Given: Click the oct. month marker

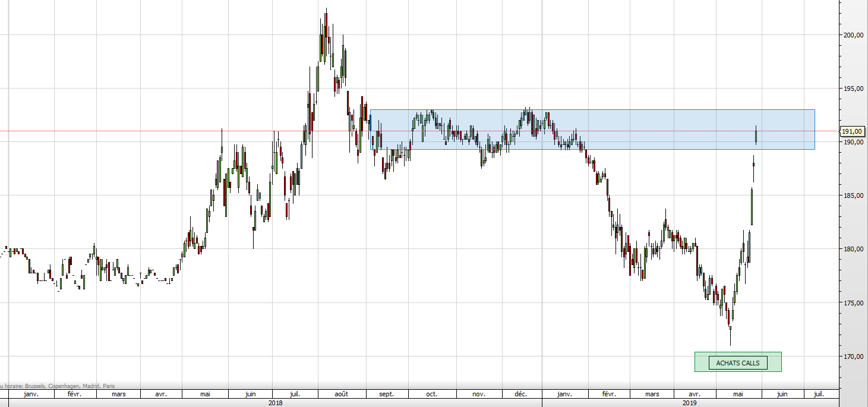Looking at the screenshot, I should click(432, 394).
